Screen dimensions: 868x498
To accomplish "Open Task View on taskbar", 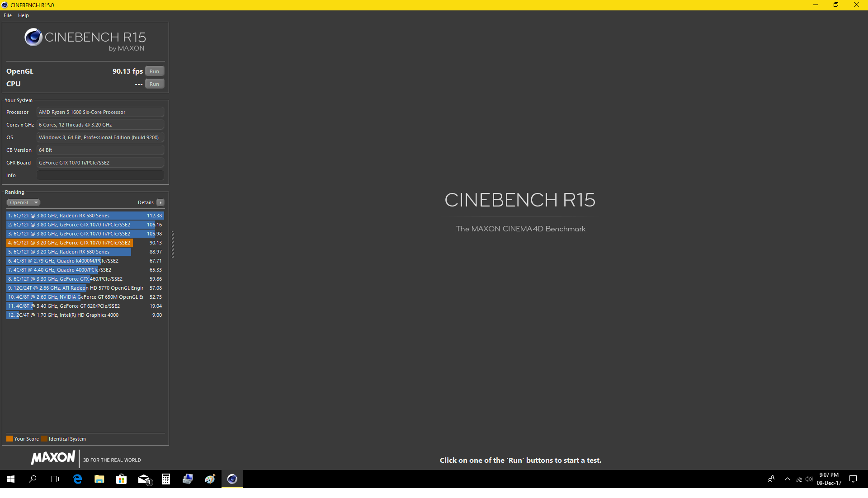I will 54,479.
